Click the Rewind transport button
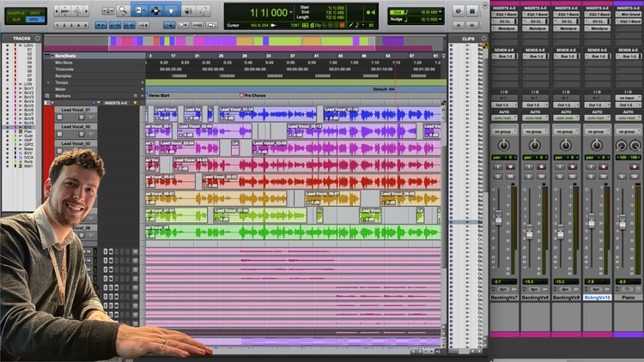 [472, 26]
